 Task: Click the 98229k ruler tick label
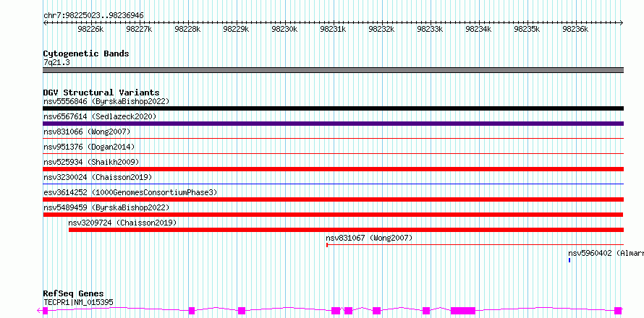236,29
